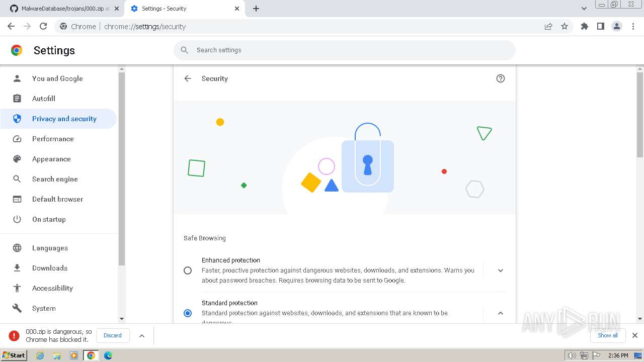
Task: Open a new tab with the plus button
Action: click(256, 9)
